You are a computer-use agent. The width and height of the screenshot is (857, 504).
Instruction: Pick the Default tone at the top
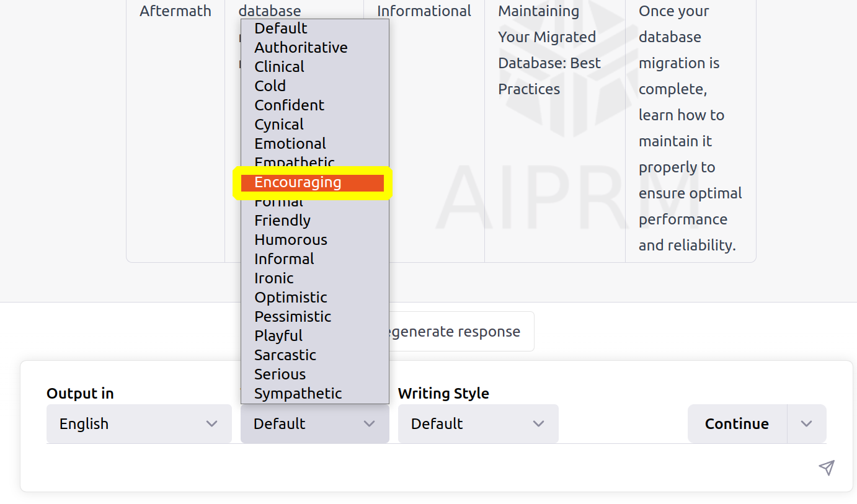pos(280,28)
